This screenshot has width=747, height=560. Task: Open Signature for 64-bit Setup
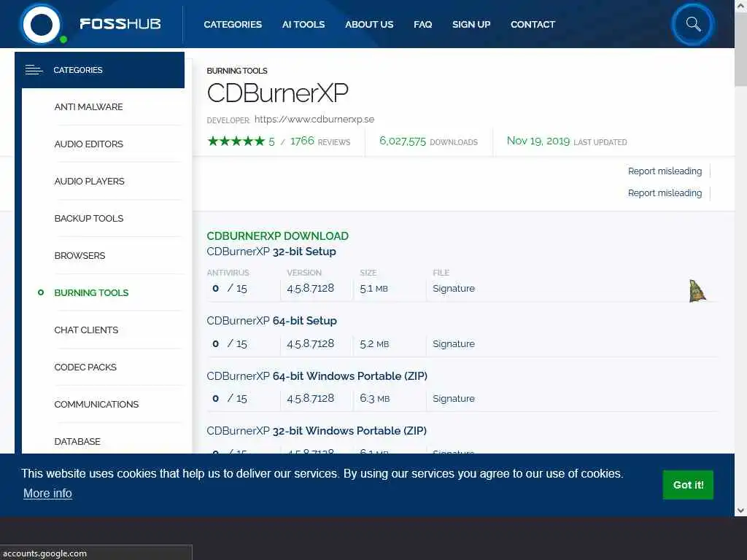(x=454, y=343)
